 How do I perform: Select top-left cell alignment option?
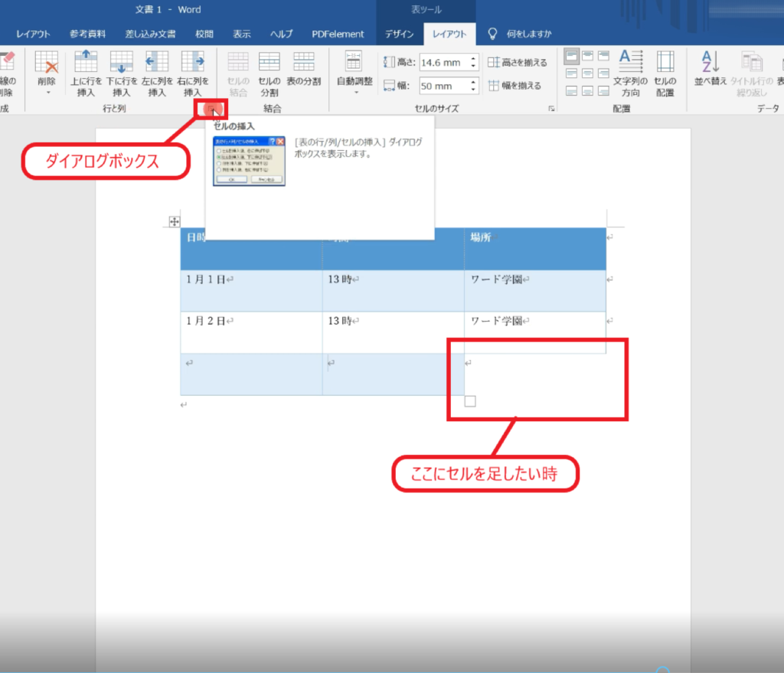[x=572, y=56]
